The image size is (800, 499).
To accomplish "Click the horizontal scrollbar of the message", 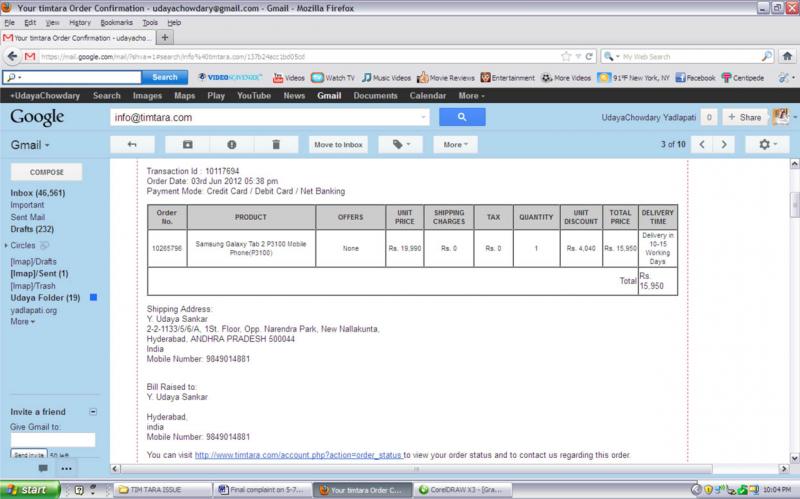I will pos(416,468).
